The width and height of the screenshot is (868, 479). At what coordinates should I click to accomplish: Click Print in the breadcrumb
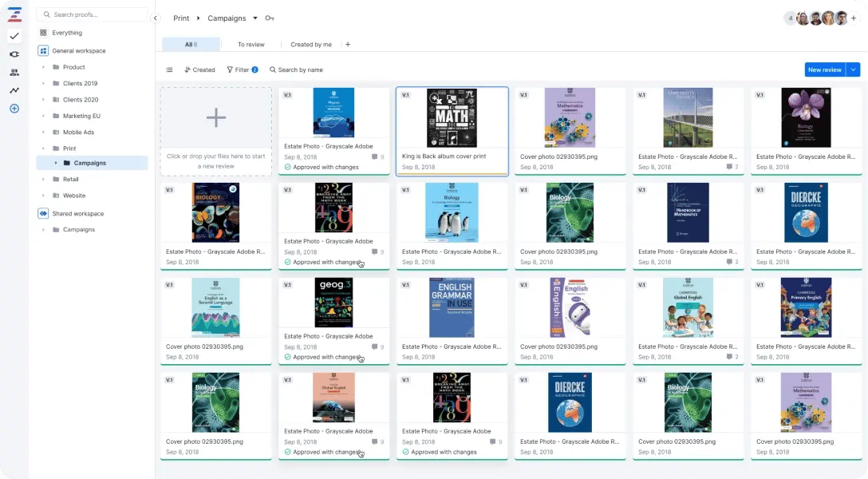tap(181, 18)
